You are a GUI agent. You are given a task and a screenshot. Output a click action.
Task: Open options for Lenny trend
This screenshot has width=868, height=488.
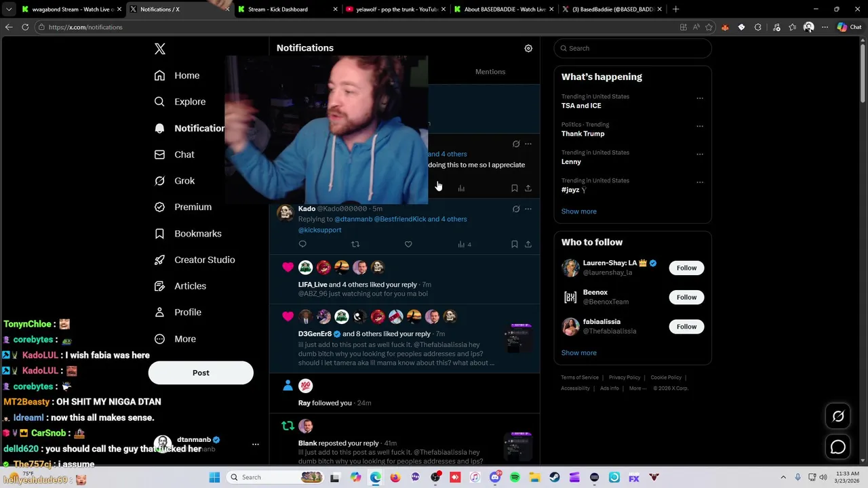700,155
